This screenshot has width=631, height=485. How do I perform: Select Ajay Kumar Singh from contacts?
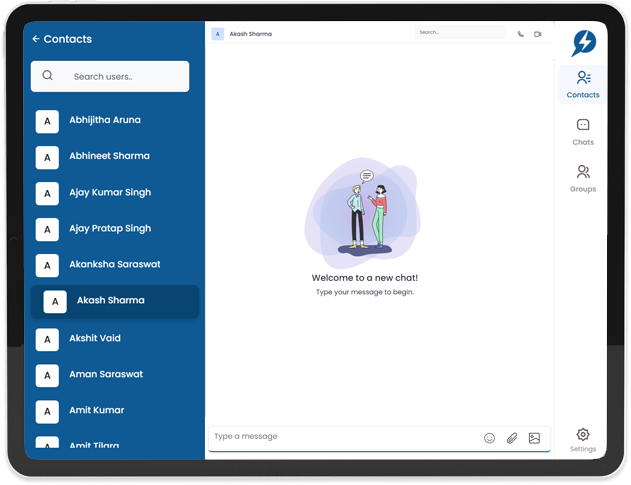click(110, 193)
